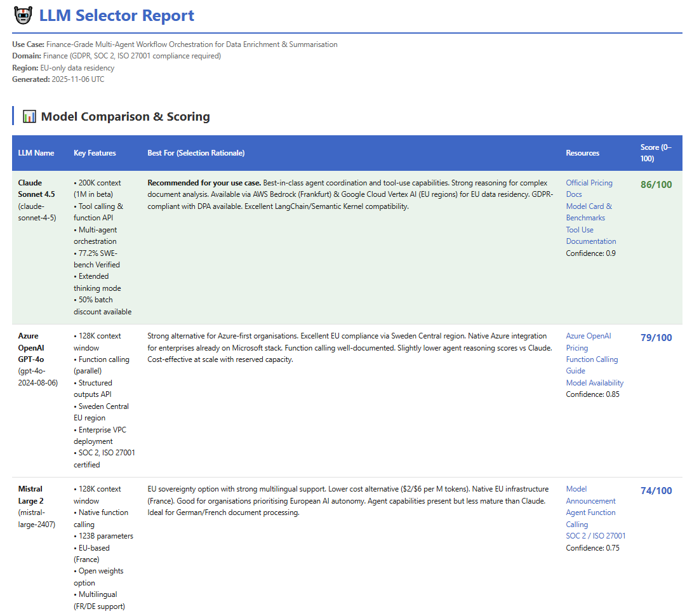
Task: Click the LLM Name column header
Action: pos(36,153)
